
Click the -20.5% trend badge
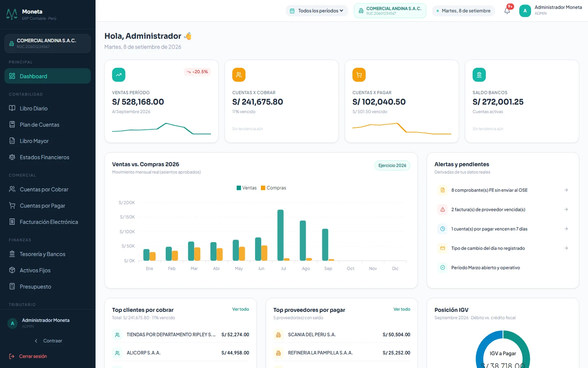click(197, 72)
